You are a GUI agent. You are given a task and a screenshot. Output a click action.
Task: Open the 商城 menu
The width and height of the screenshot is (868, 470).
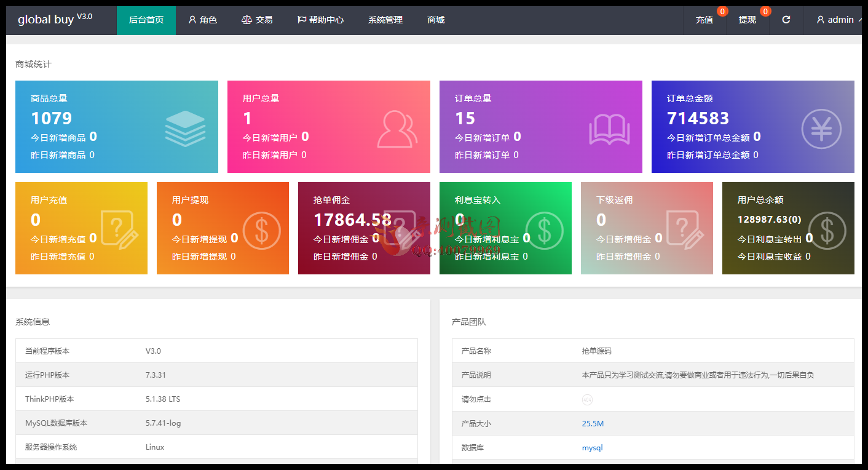pyautogui.click(x=436, y=20)
